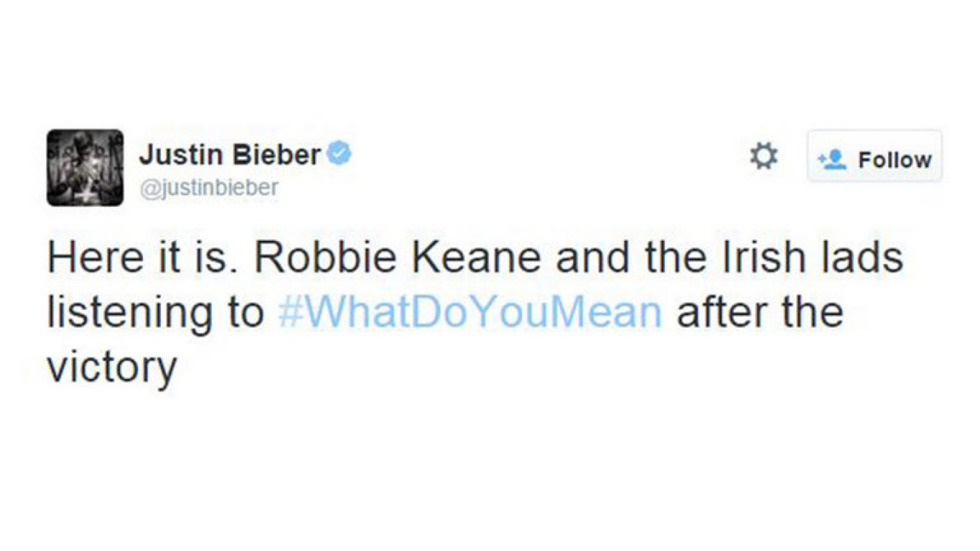Click the word 'Justin' in the name
The image size is (980, 551).
coord(182,154)
